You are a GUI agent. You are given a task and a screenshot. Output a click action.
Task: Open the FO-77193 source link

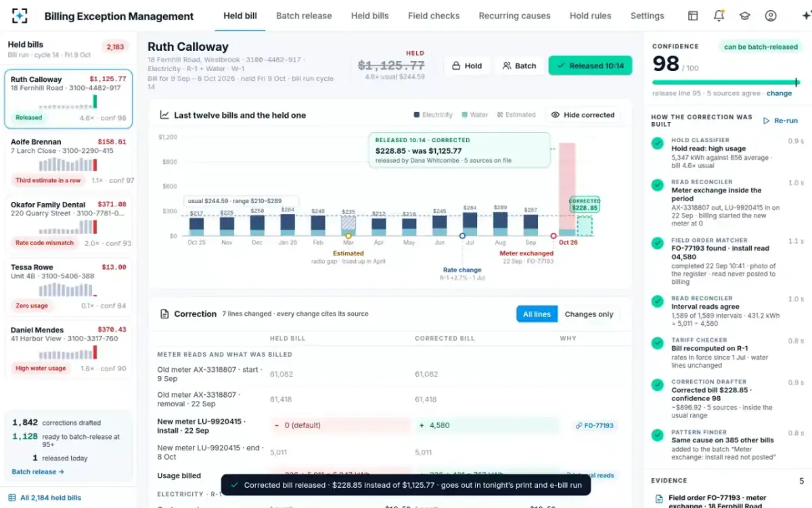coord(595,426)
